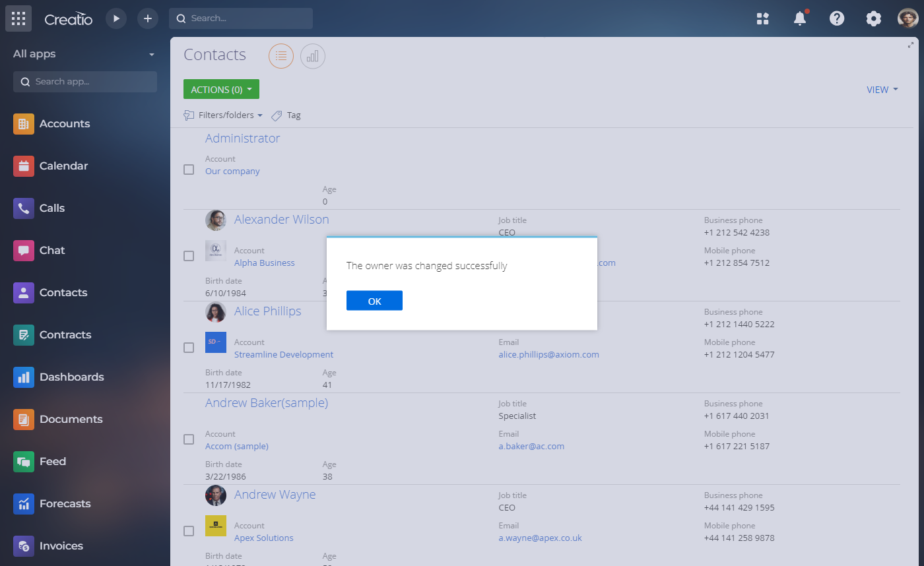The image size is (924, 566).
Task: Click the Documents sidebar icon
Action: click(24, 420)
